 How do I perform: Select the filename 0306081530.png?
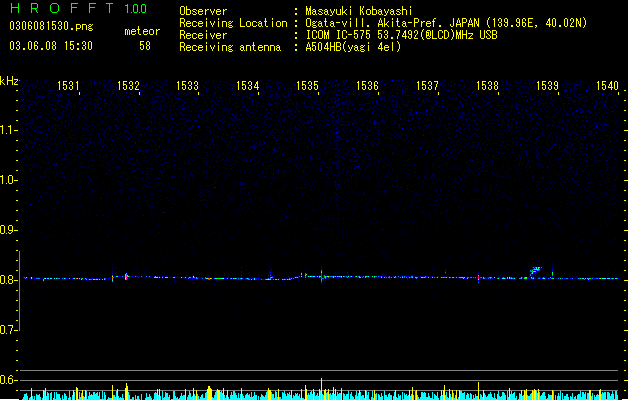[51, 26]
